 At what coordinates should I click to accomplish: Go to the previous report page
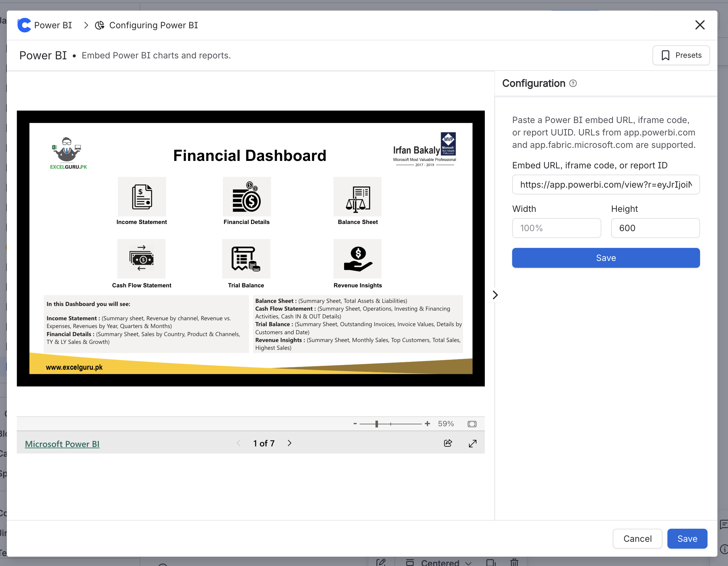238,443
